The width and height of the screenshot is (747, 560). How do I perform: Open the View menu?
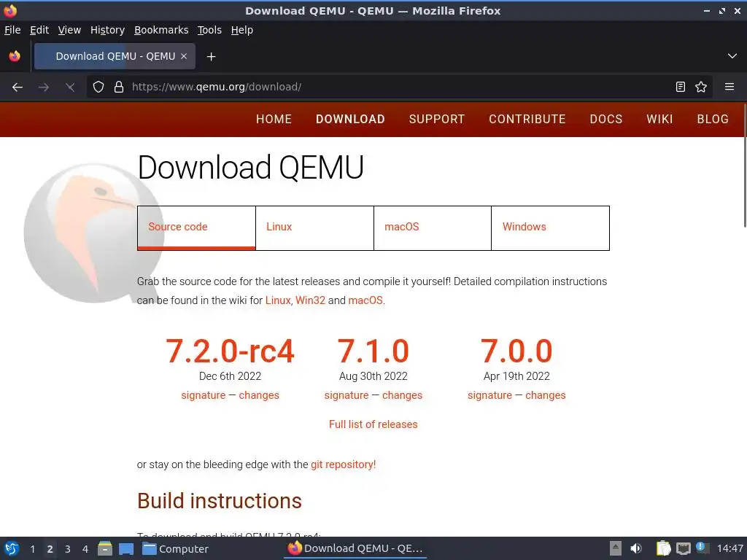69,30
